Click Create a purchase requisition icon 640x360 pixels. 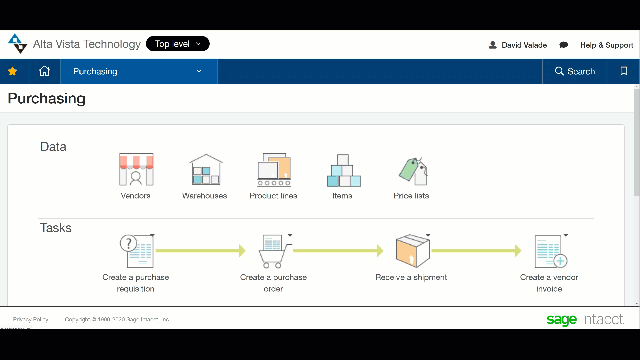(137, 251)
